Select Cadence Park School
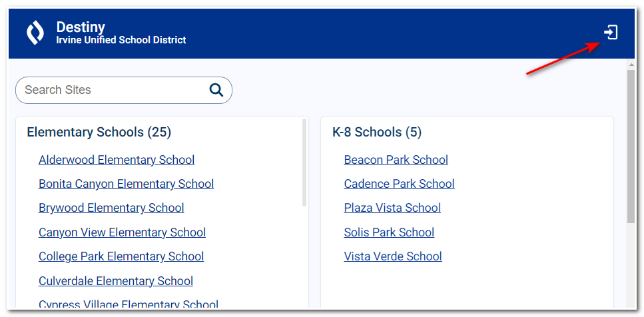This screenshot has width=644, height=317. (399, 184)
